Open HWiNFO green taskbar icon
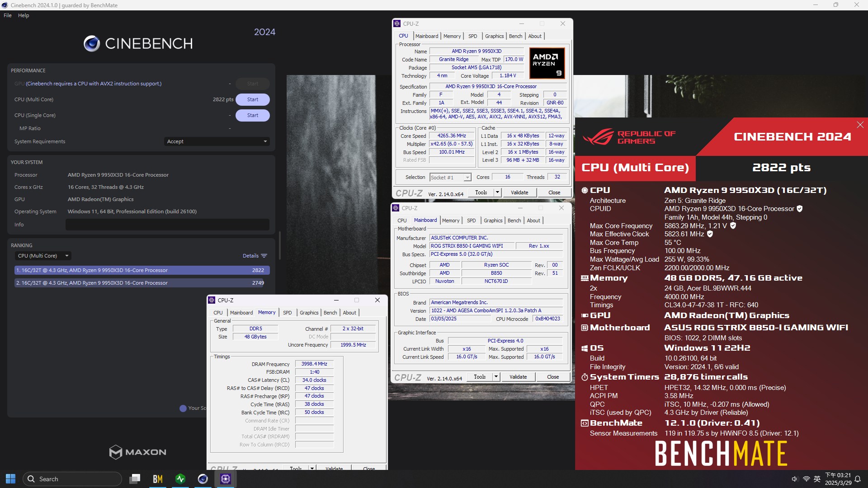Viewport: 868px width, 488px height. tap(180, 479)
